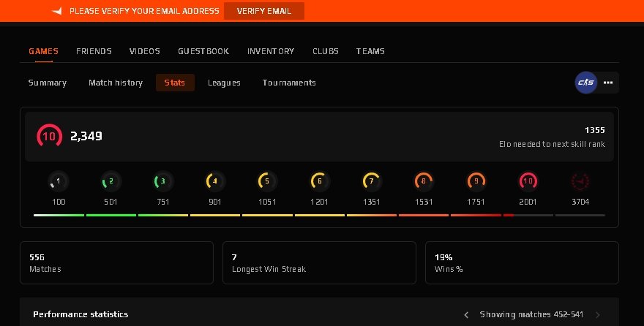Image resolution: width=644 pixels, height=326 pixels.
Task: Go to previous matches page arrow
Action: (466, 315)
